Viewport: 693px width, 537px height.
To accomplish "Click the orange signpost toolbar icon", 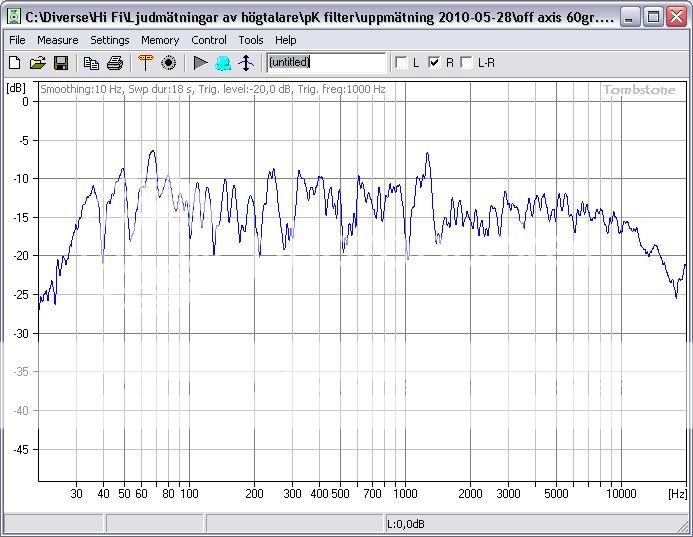I will coord(145,63).
